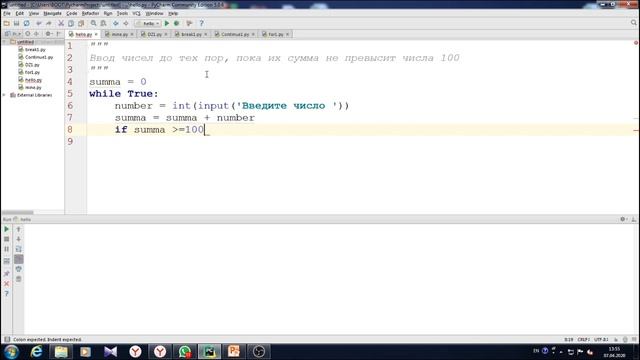
Task: Toggle soft-wrap in Run panel
Action: point(18,249)
